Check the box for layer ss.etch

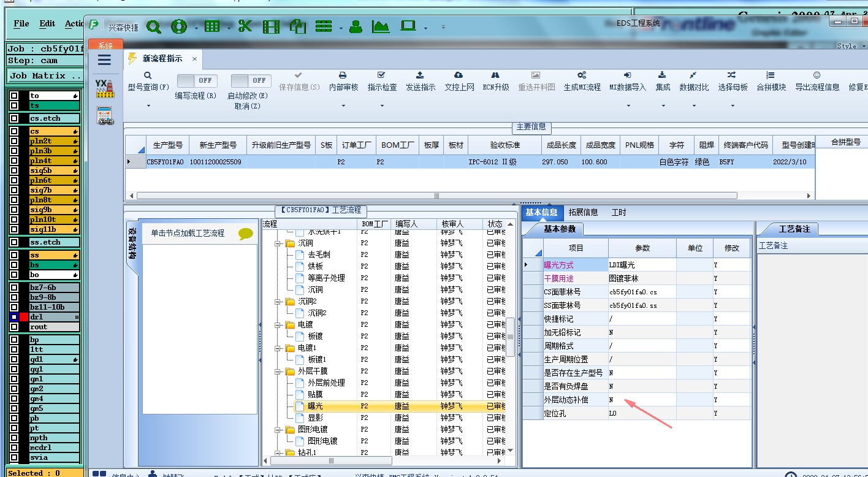[x=13, y=242]
